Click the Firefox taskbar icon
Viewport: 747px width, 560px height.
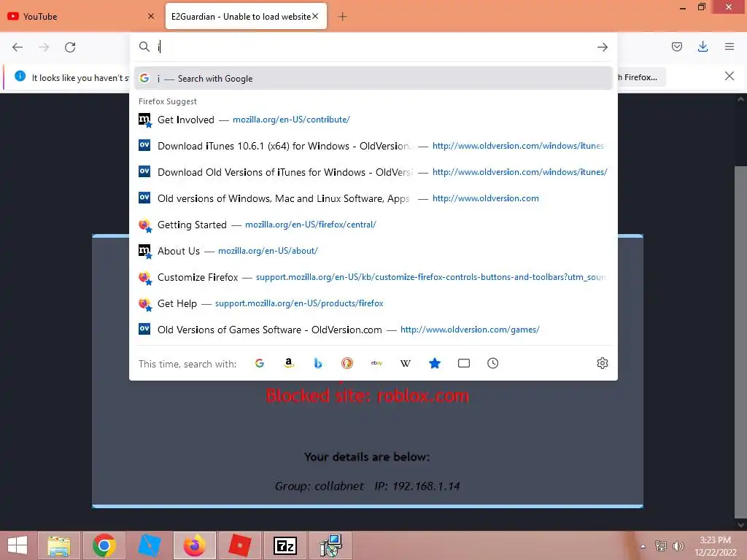pyautogui.click(x=194, y=545)
